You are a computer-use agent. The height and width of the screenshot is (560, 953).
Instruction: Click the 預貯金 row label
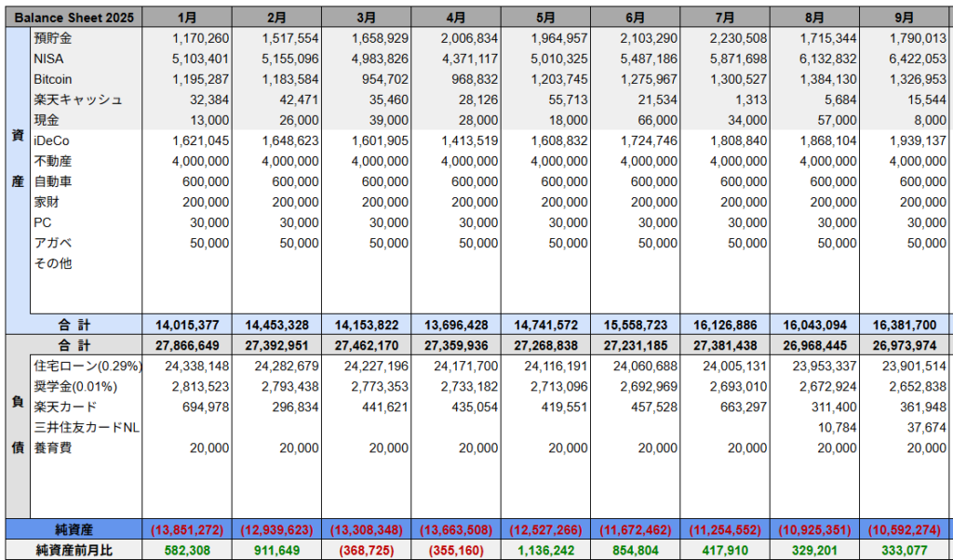[x=51, y=38]
